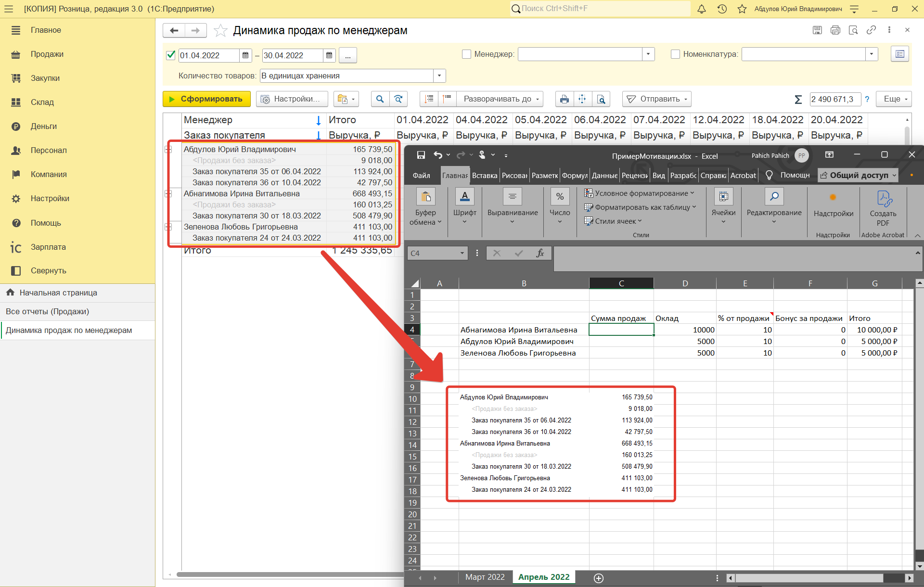
Task: Save the Excel workbook with diskette icon
Action: click(421, 155)
